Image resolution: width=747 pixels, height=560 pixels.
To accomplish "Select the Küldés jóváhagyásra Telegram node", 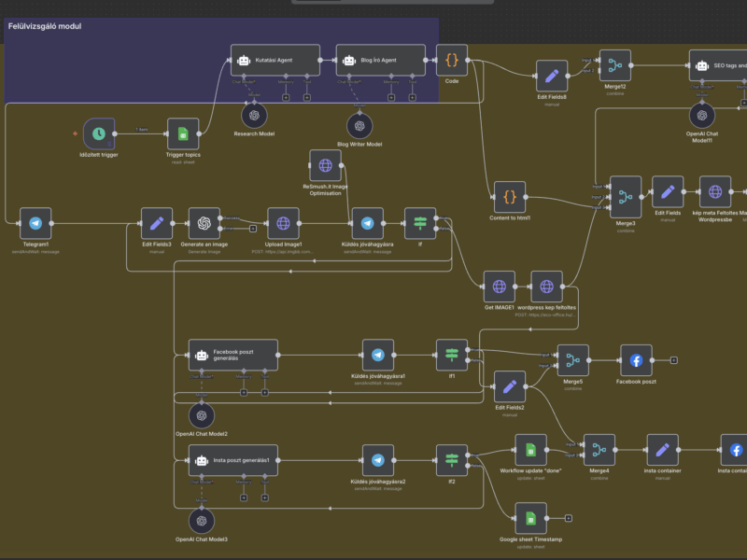I will 367,223.
